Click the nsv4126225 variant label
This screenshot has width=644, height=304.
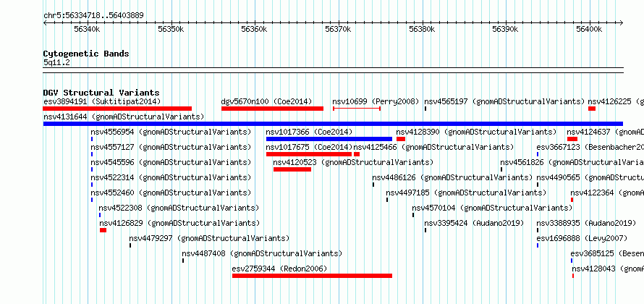pyautogui.click(x=616, y=101)
